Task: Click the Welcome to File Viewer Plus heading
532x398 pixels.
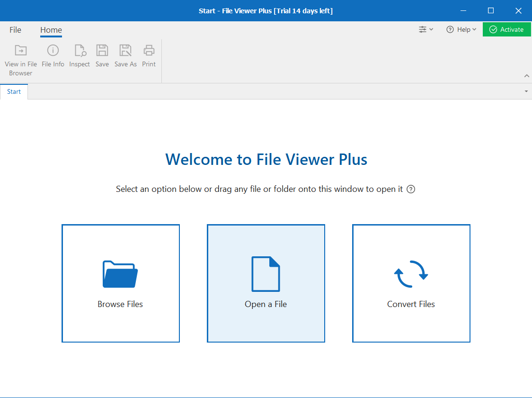Action: (266, 159)
